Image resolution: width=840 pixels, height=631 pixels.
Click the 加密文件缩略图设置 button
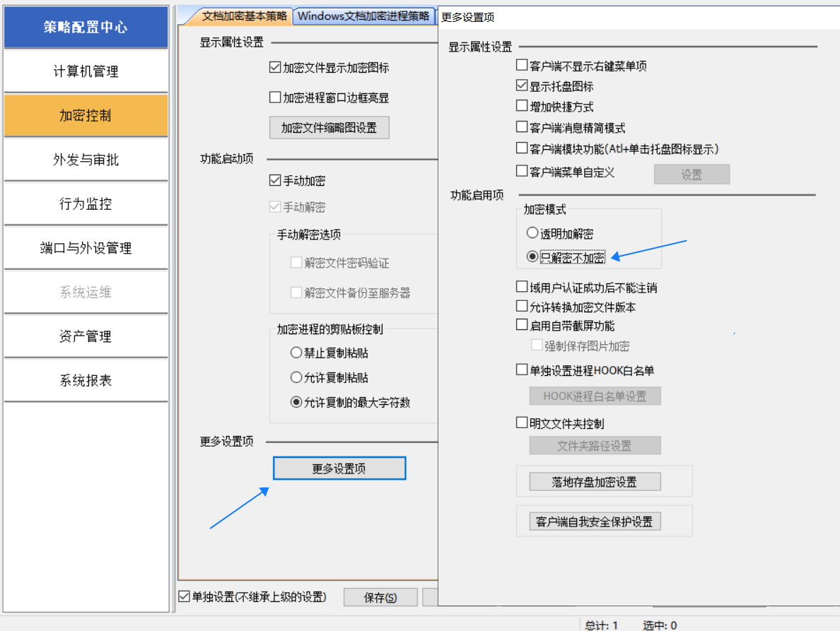[329, 128]
